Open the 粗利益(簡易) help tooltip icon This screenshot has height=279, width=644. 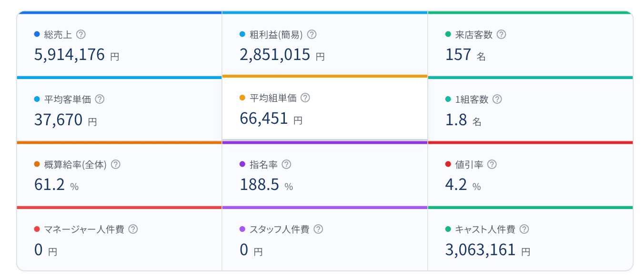312,34
